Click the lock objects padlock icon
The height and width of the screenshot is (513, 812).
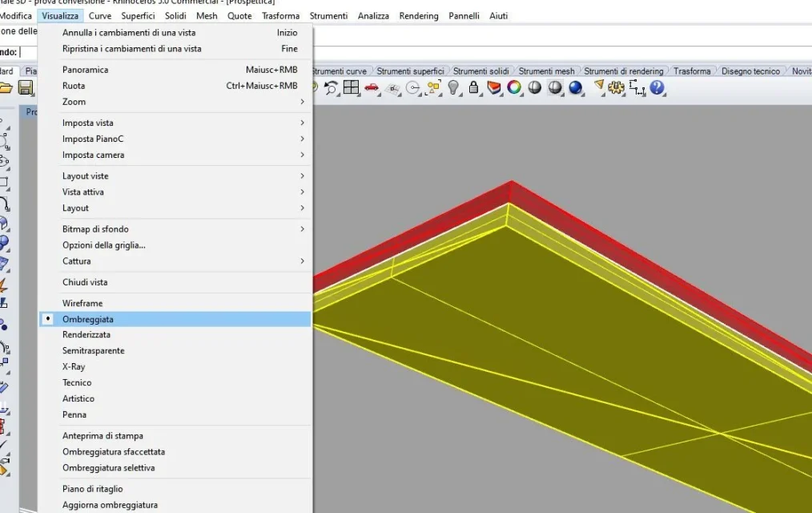click(474, 87)
